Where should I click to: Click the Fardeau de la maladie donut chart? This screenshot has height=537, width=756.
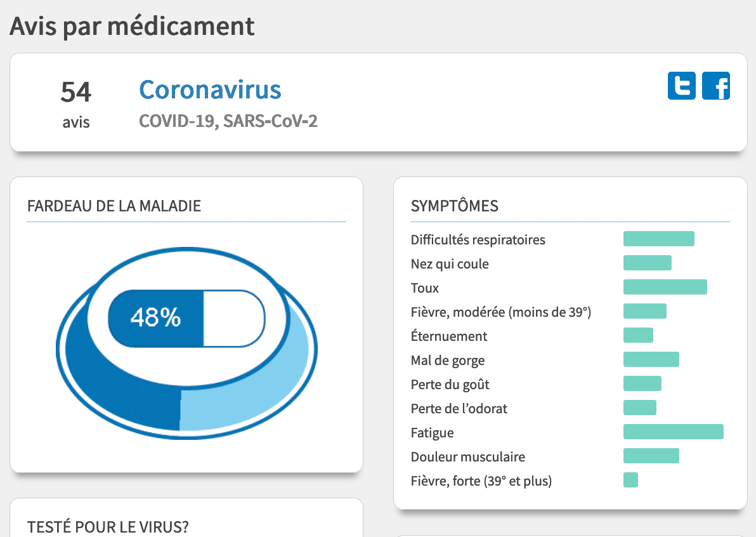186,343
